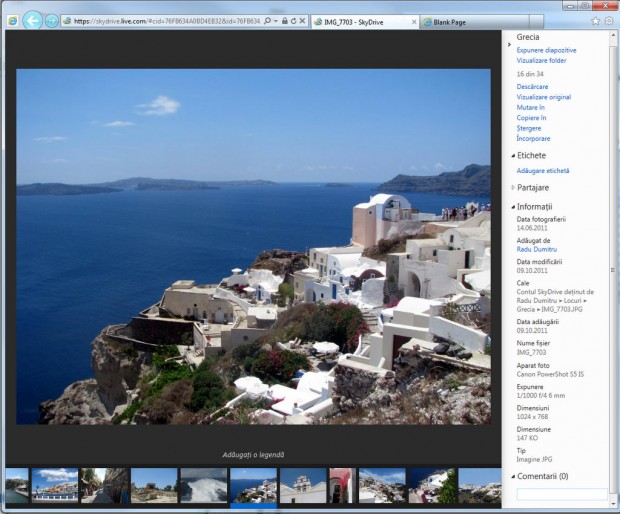Click Adăugați o legendă caption text
Screen dimensions: 620x514
[253, 455]
